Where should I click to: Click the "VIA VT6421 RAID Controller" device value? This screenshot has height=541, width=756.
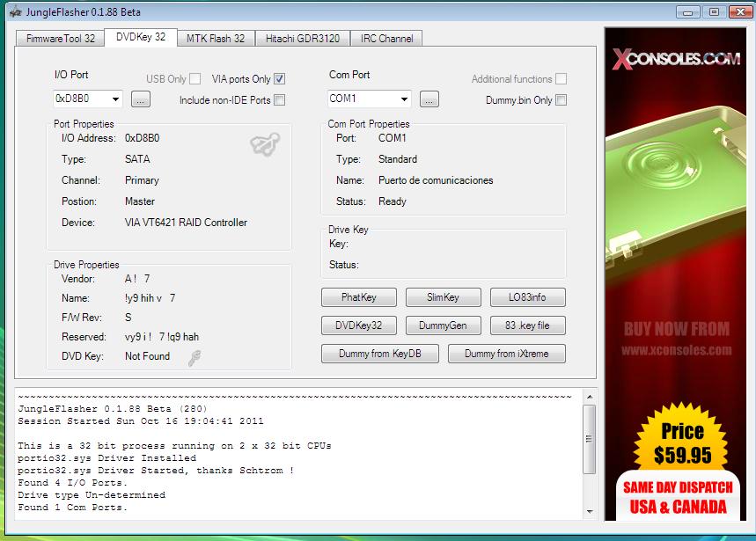tap(186, 223)
